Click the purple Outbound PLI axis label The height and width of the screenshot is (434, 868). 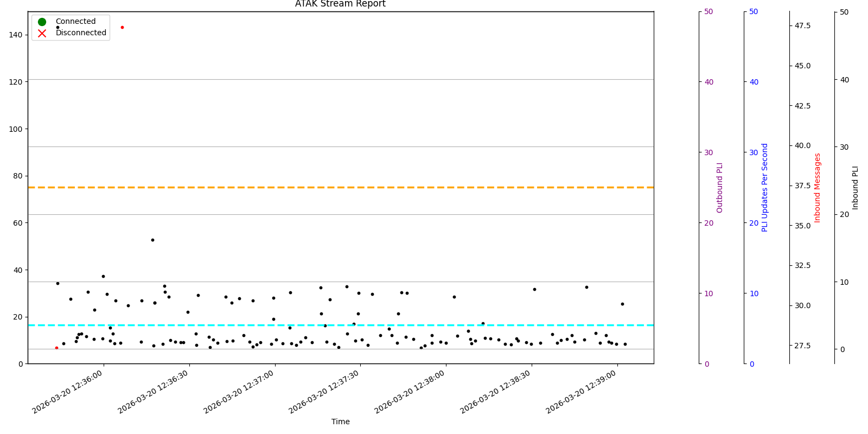(x=720, y=187)
